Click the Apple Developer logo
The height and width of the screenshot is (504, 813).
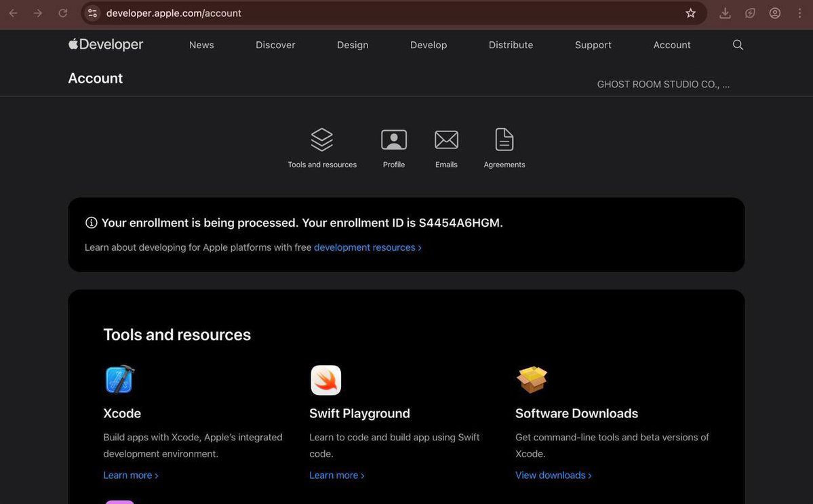[106, 45]
